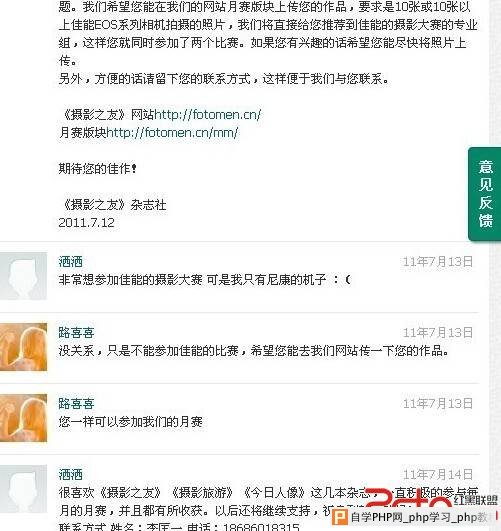Screen dimensions: 501x531
Task: Click 11年7月13日 timestamp on 路喜喜's first reply
Action: point(438,333)
